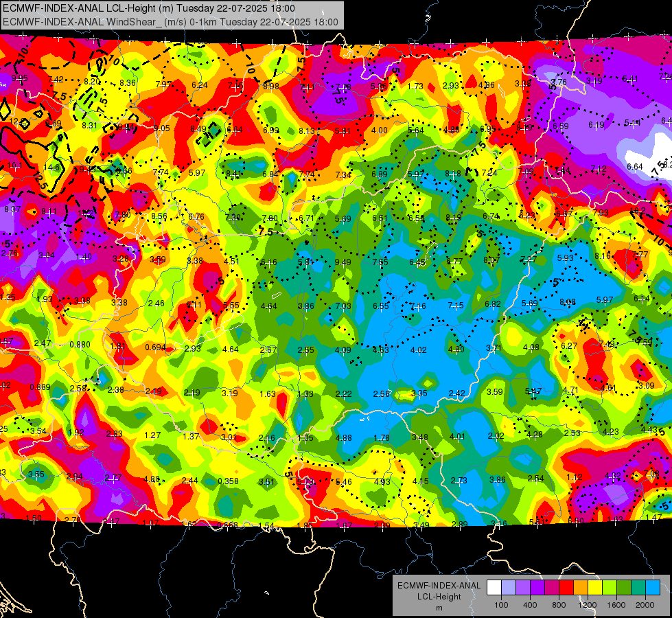Click the legend label 1600
The height and width of the screenshot is (618, 672).
[616, 605]
